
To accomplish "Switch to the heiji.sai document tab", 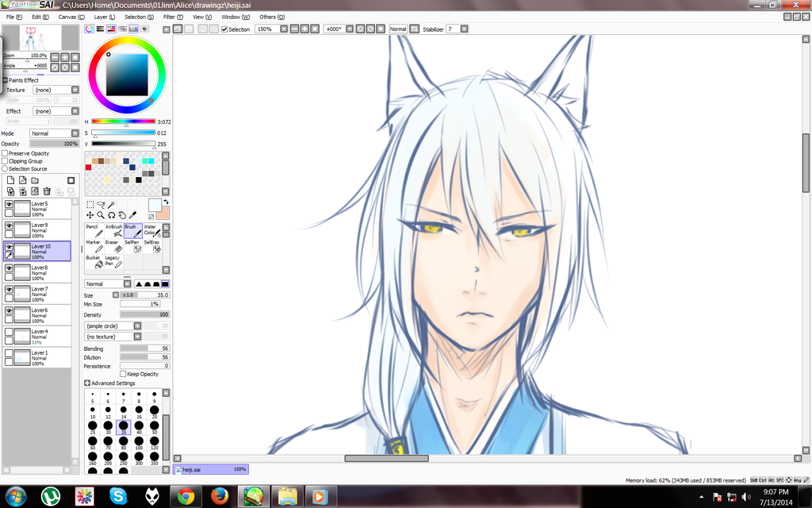I will 211,469.
